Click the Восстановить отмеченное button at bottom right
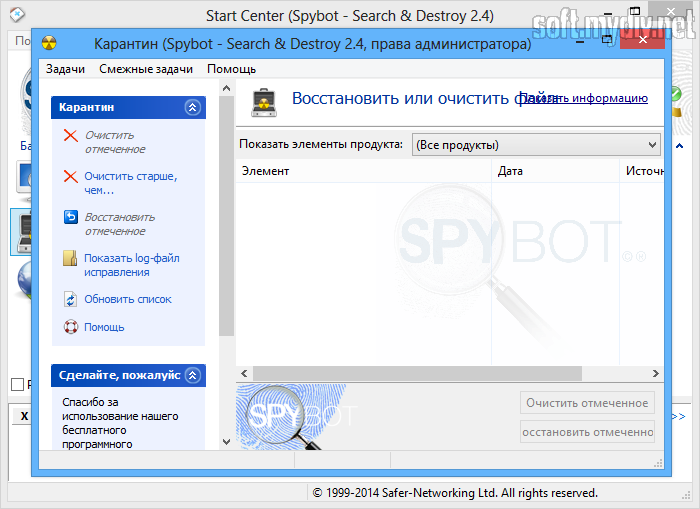Viewport: 700px width, 509px height. click(587, 432)
